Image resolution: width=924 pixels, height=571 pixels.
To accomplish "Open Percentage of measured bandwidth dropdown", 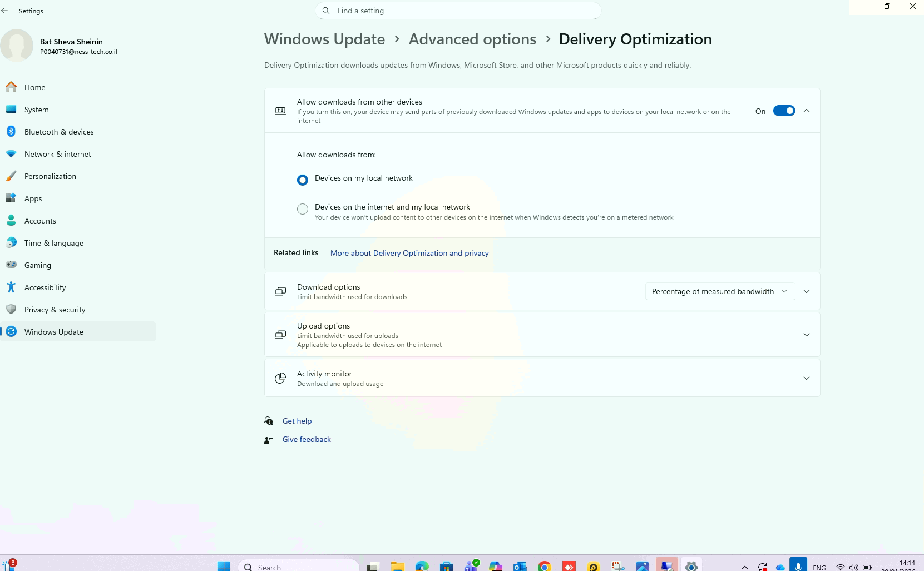I will click(719, 291).
